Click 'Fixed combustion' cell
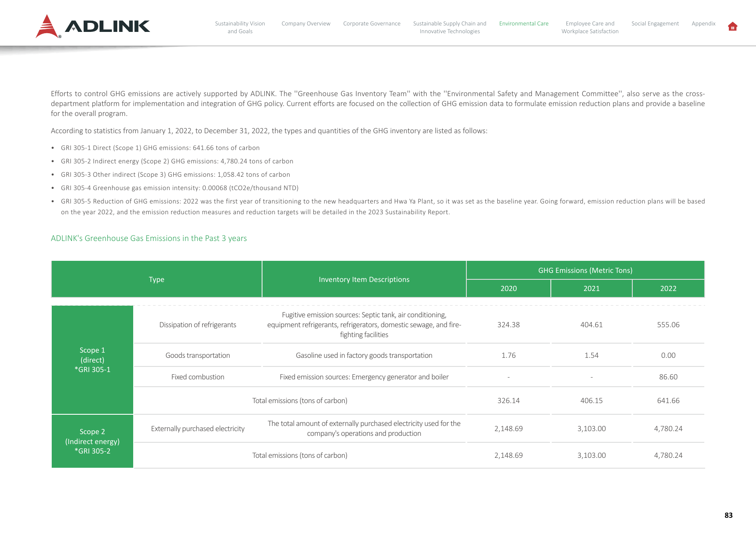756x535 pixels. 198,377
